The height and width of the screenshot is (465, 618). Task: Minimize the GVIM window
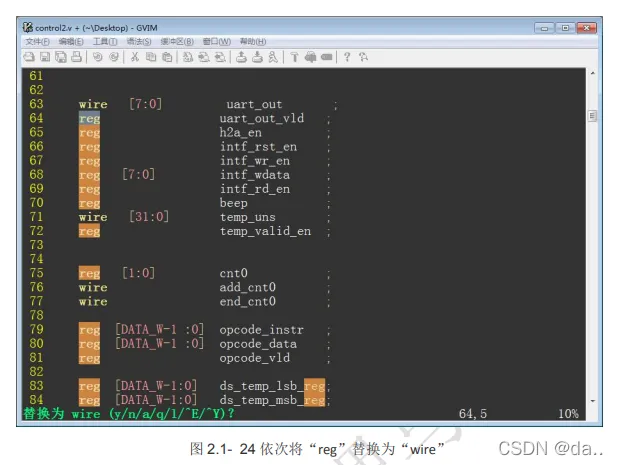544,28
